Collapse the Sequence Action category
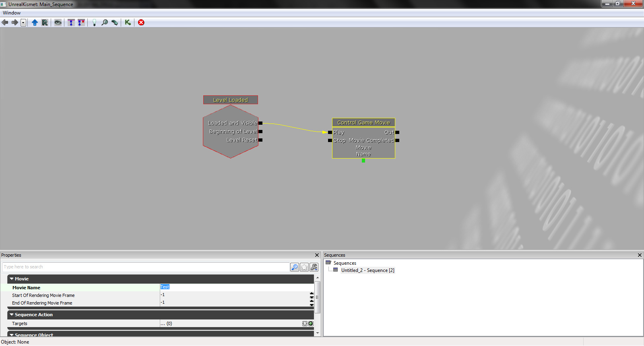Screen dimensions: 644x346 (x=12, y=315)
